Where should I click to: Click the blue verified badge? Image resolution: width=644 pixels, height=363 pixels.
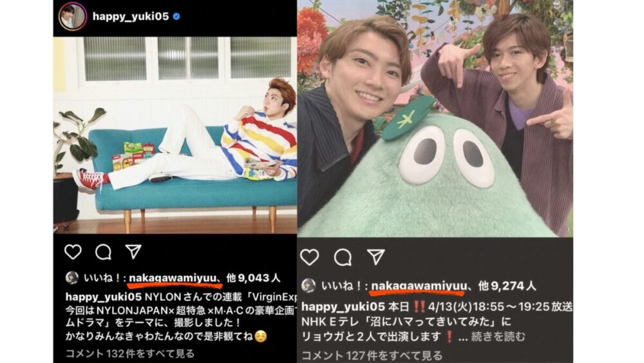(176, 17)
